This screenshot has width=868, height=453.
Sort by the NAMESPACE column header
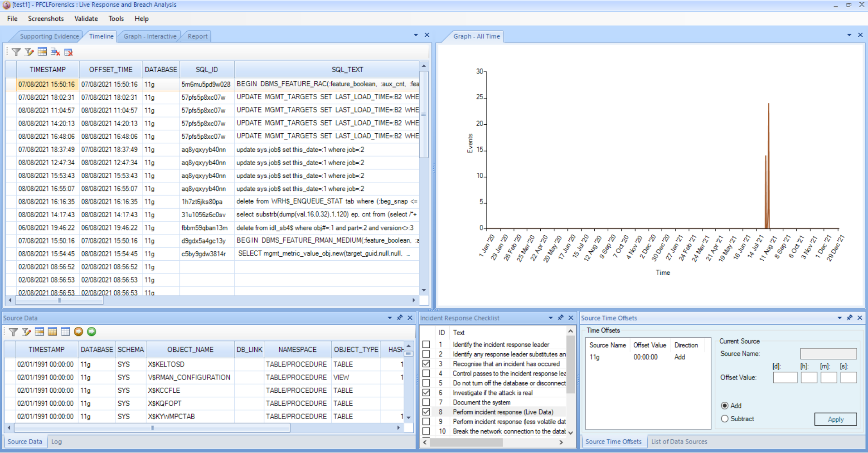point(297,350)
